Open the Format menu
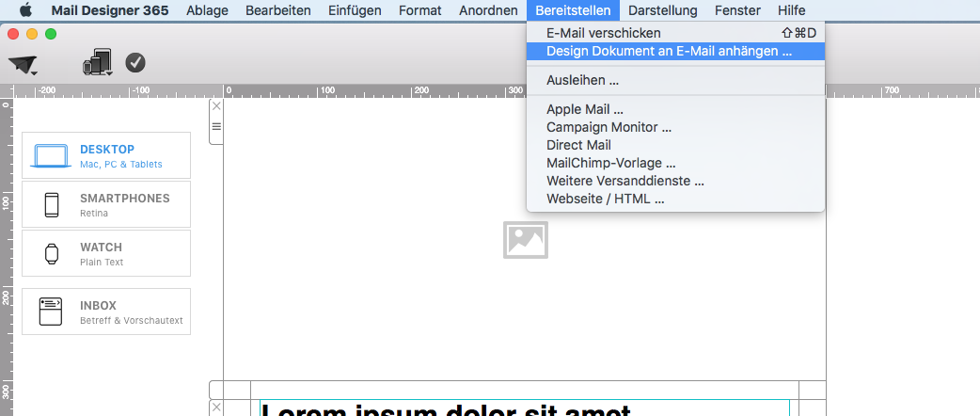 420,10
